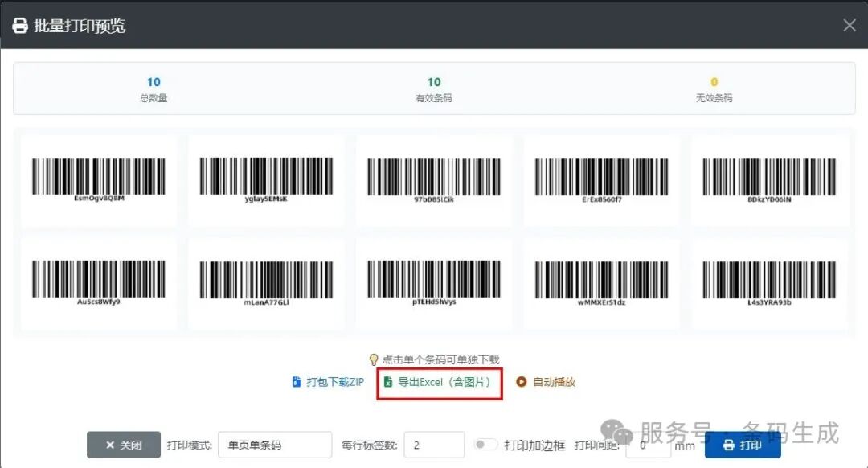Select barcode BDkzYD06IN thumbnail
The image size is (868, 468).
click(x=769, y=180)
